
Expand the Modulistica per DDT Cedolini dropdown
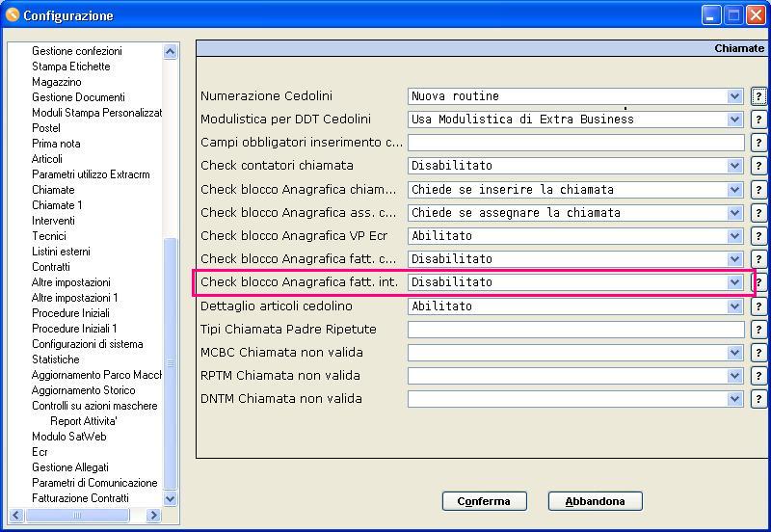(x=734, y=120)
